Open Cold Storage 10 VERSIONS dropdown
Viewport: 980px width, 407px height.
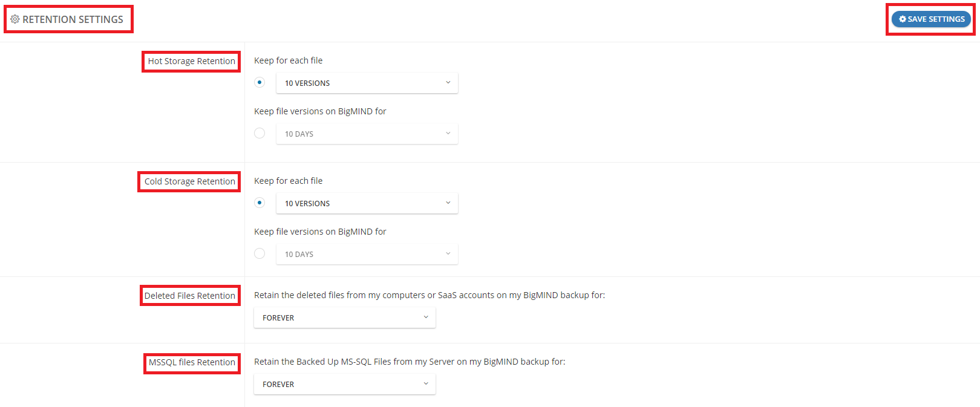click(367, 203)
